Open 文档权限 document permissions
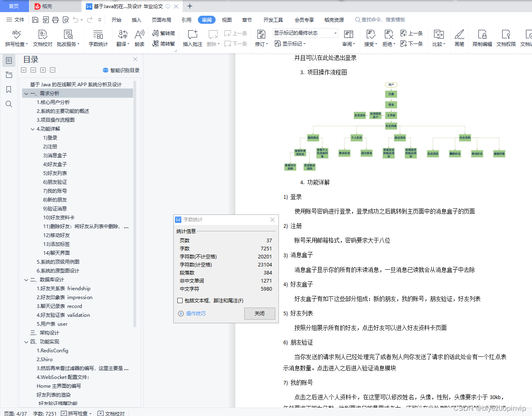The width and height of the screenshot is (532, 416). (x=506, y=38)
